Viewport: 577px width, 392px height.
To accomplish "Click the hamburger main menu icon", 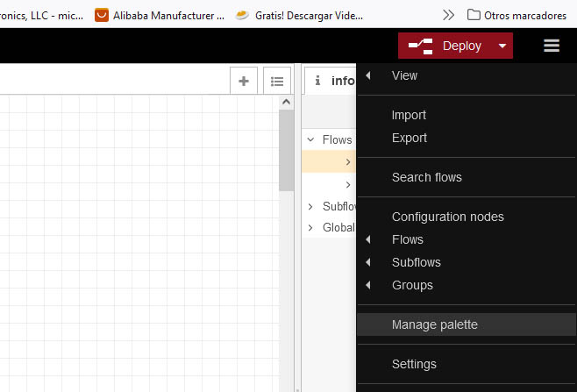I will click(x=552, y=46).
